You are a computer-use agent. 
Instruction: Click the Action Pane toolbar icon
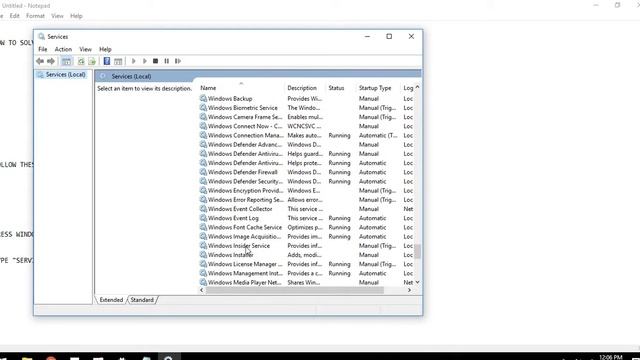click(x=118, y=61)
